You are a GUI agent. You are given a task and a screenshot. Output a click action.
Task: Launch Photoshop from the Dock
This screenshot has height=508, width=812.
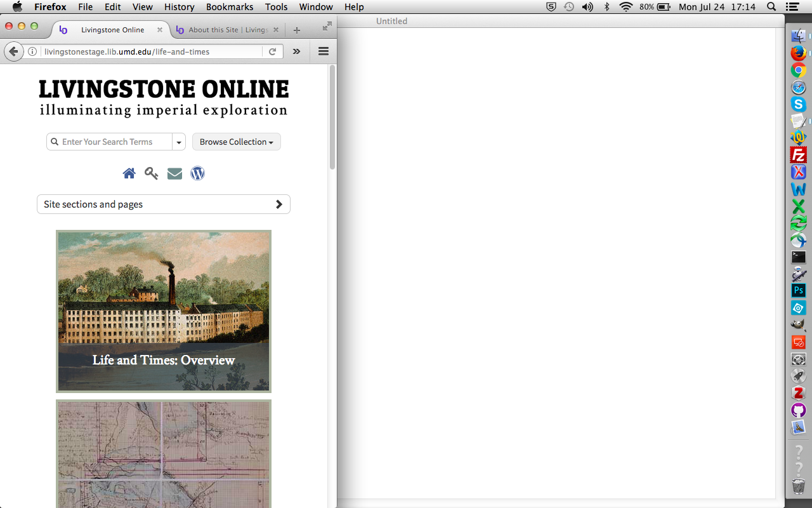(x=799, y=291)
